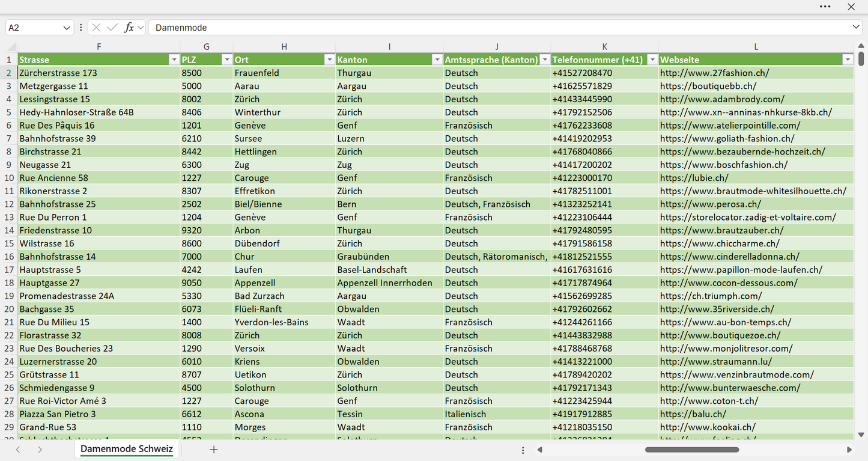Select column K header
Viewport: 868px width, 461px height.
tap(604, 47)
